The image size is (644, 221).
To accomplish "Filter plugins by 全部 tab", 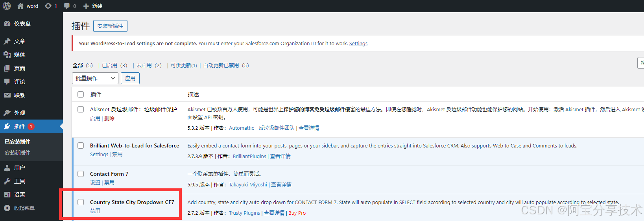I will (x=78, y=65).
